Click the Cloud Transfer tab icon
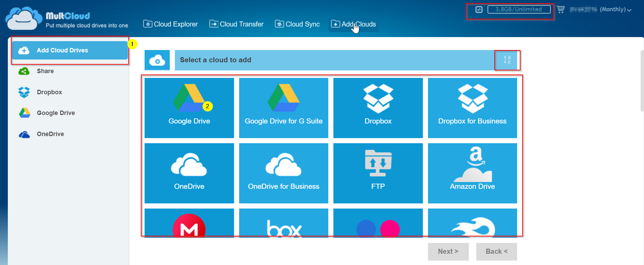The height and width of the screenshot is (265, 644). point(214,24)
